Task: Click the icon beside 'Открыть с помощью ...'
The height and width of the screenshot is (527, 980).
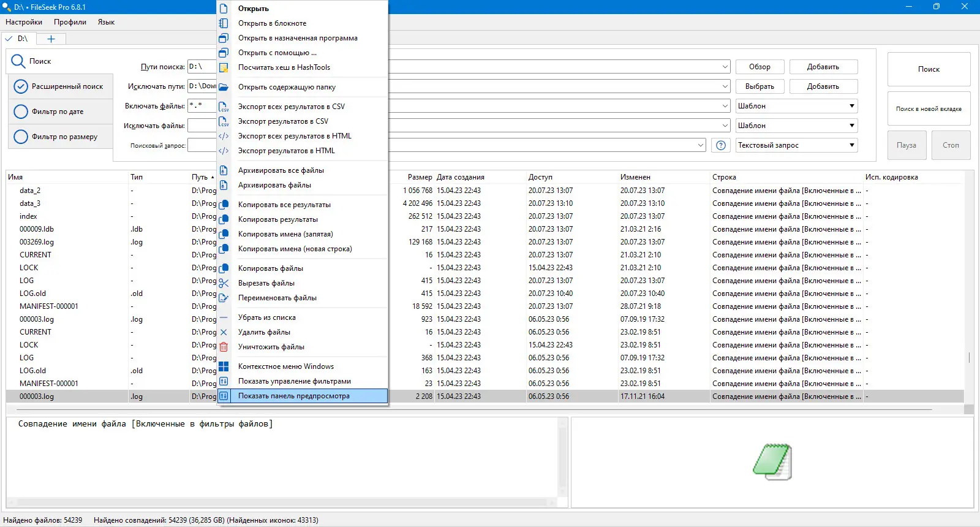Action: (x=224, y=53)
